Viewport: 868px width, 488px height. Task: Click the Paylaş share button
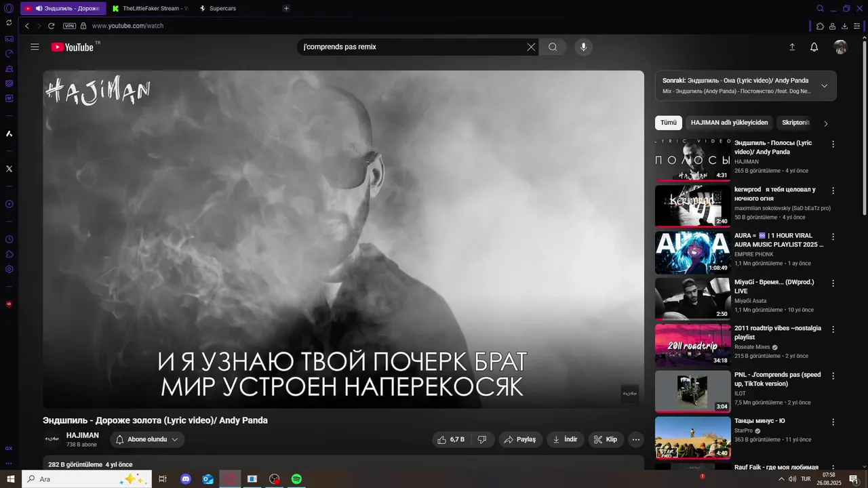coord(521,439)
